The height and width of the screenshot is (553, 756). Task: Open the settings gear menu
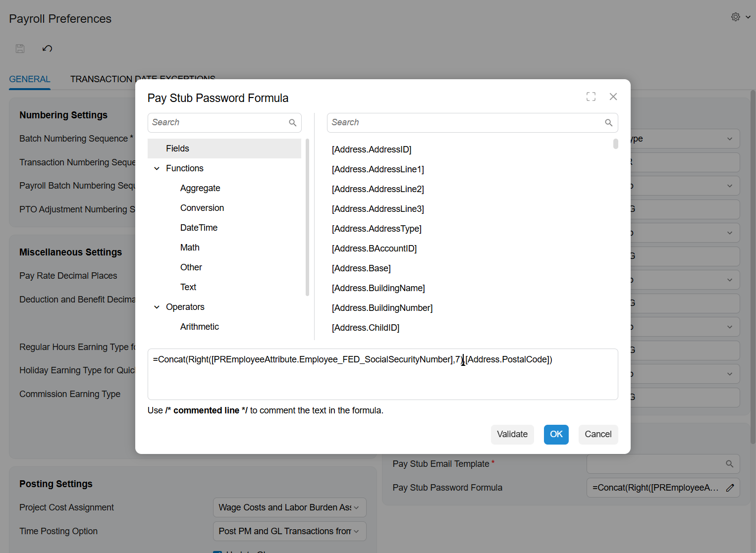pyautogui.click(x=736, y=16)
